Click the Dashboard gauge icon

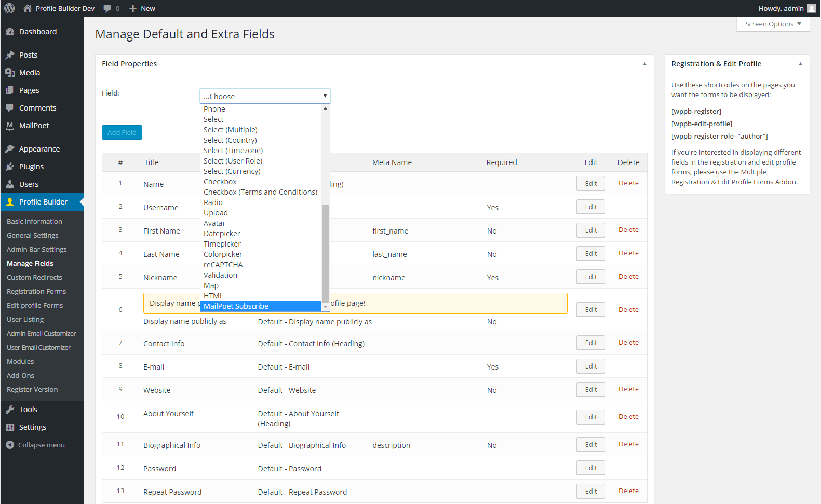10,32
